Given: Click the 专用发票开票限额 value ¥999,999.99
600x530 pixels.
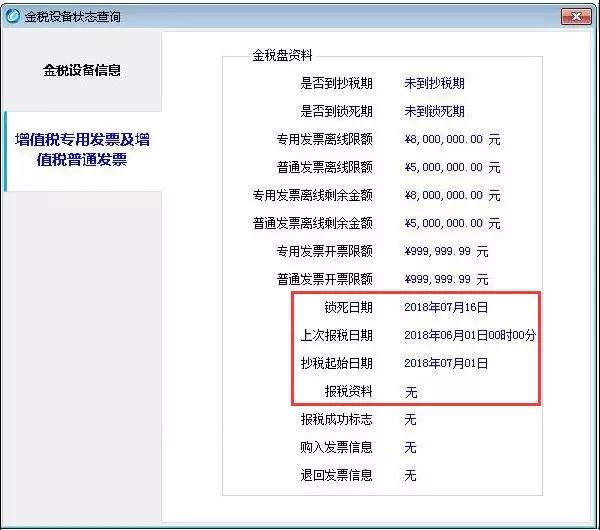Looking at the screenshot, I should point(446,251).
